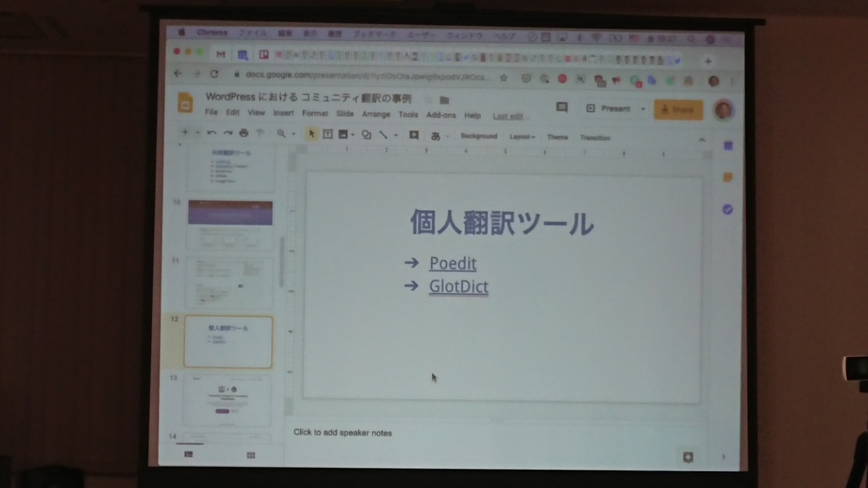Open the comments history icon
Viewport: 868px width, 488px height.
click(x=562, y=108)
